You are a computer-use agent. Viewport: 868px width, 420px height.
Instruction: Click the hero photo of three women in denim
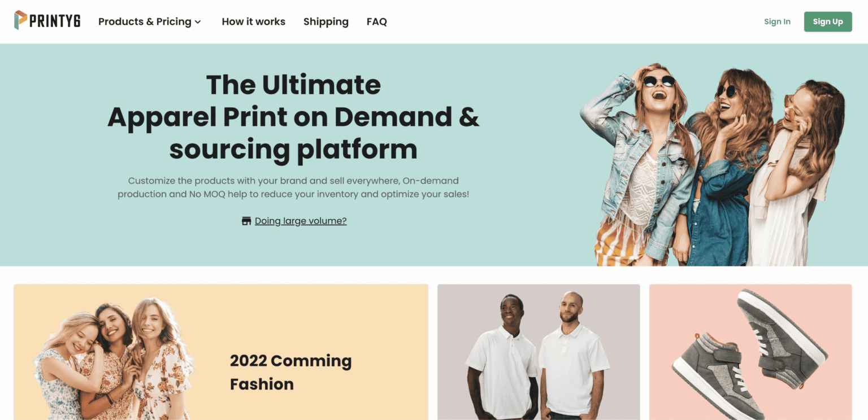point(712,164)
